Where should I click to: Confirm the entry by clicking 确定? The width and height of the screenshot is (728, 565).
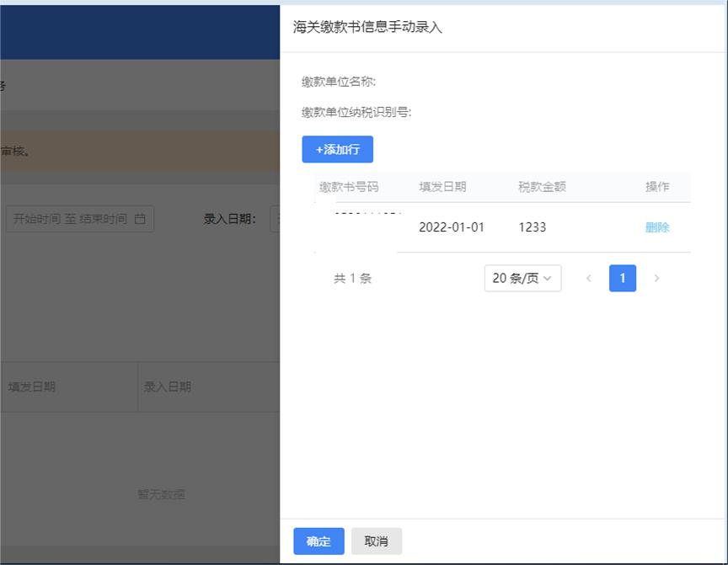[318, 541]
